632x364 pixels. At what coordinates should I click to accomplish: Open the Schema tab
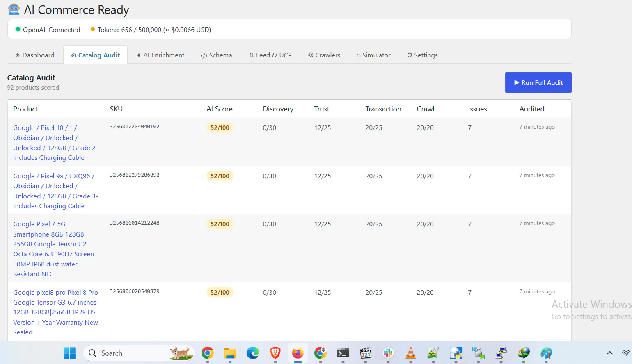click(x=216, y=55)
